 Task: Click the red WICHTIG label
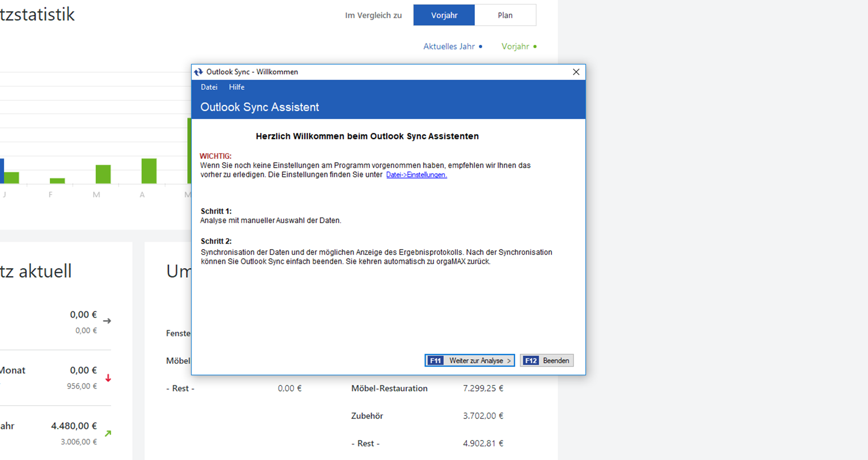tap(216, 156)
